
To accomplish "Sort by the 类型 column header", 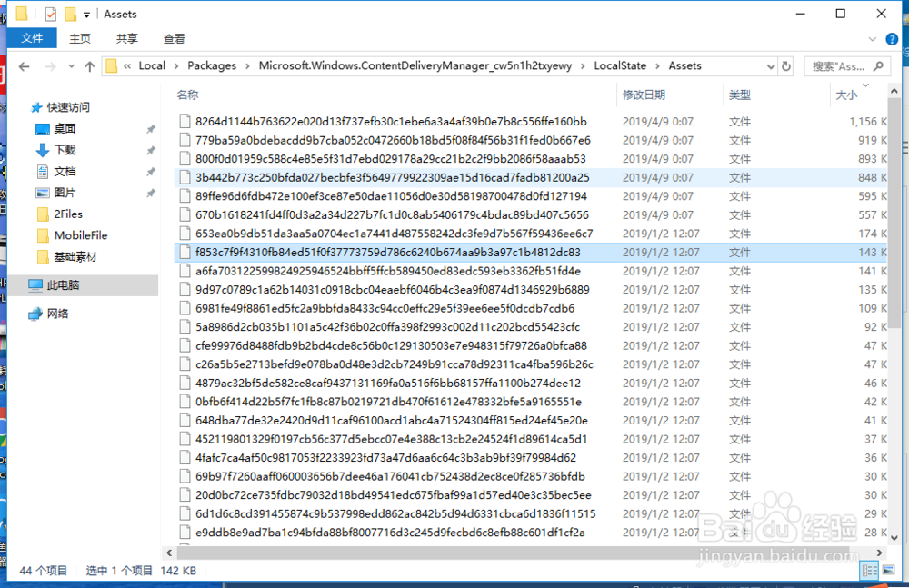I will 740,95.
